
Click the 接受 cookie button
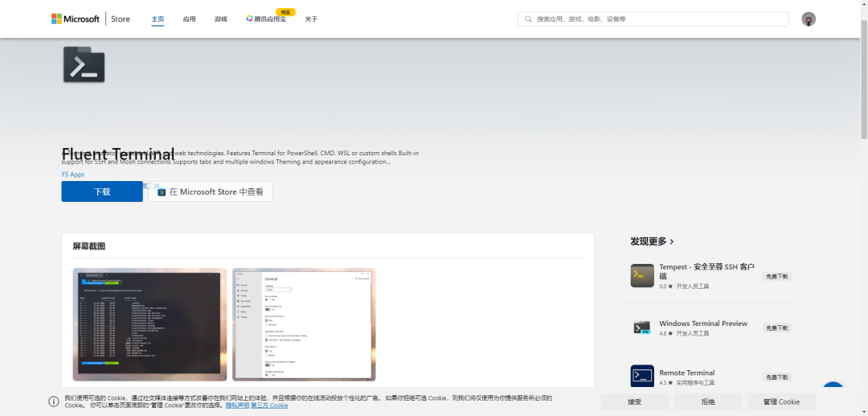(634, 402)
